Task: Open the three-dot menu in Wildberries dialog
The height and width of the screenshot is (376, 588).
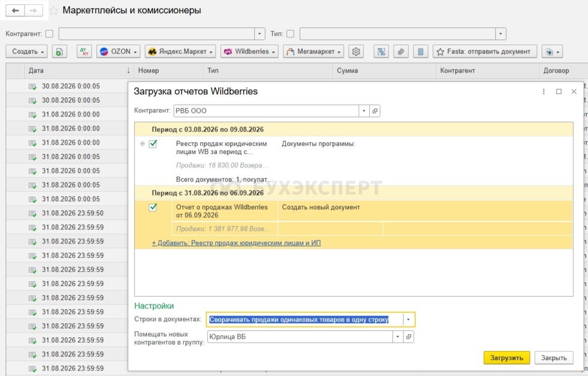Action: pyautogui.click(x=544, y=91)
